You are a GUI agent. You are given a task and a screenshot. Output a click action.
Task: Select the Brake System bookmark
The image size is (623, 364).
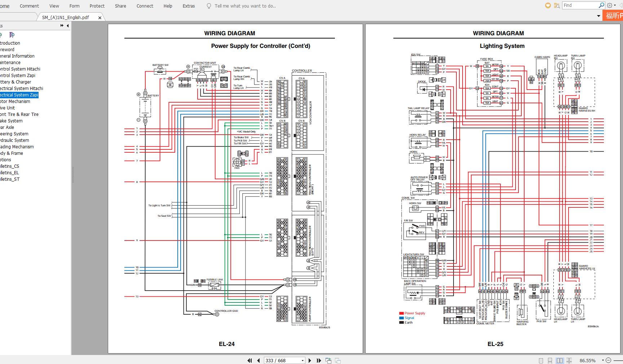point(11,121)
